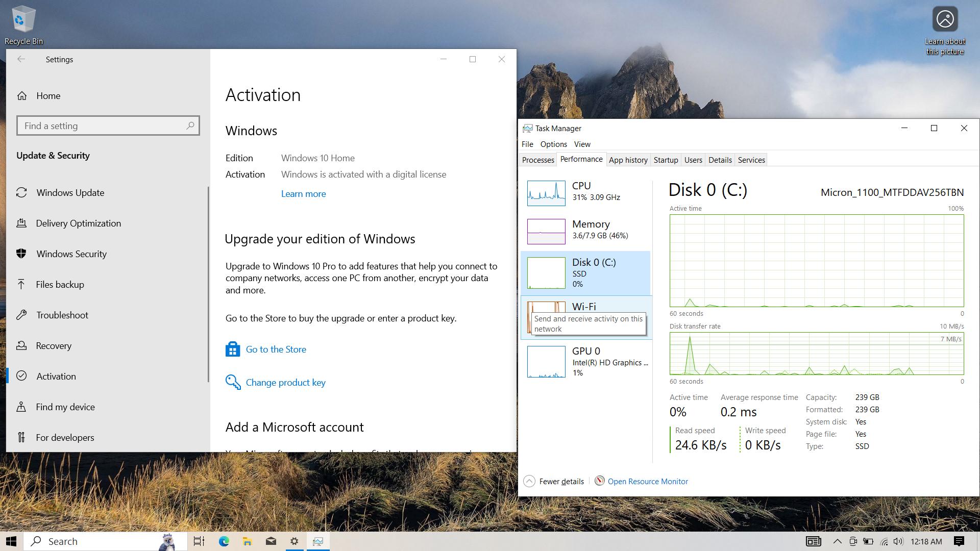Click the taskbar clock showing 12:18 AM
Image resolution: width=980 pixels, height=551 pixels.
[926, 541]
